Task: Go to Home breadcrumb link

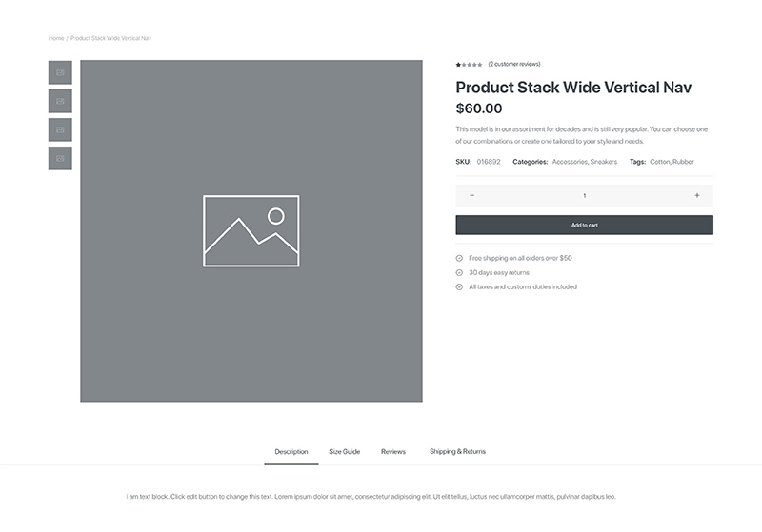Action: (x=56, y=38)
